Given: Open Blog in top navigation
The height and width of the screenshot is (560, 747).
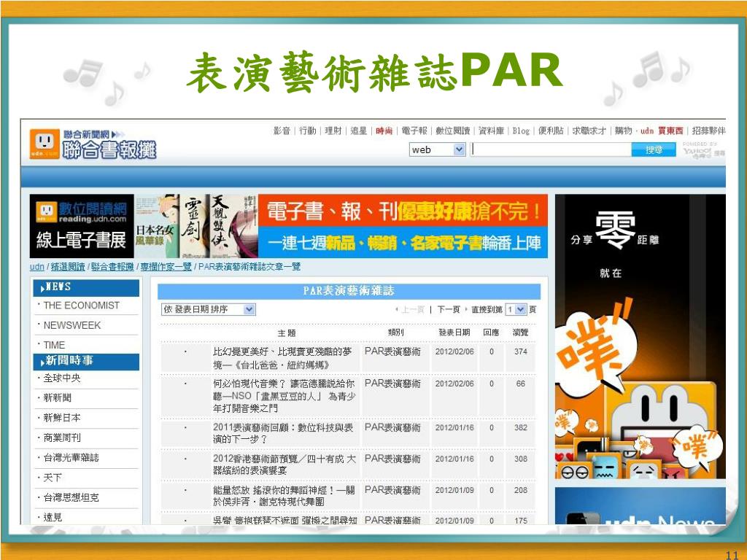Looking at the screenshot, I should [x=521, y=131].
